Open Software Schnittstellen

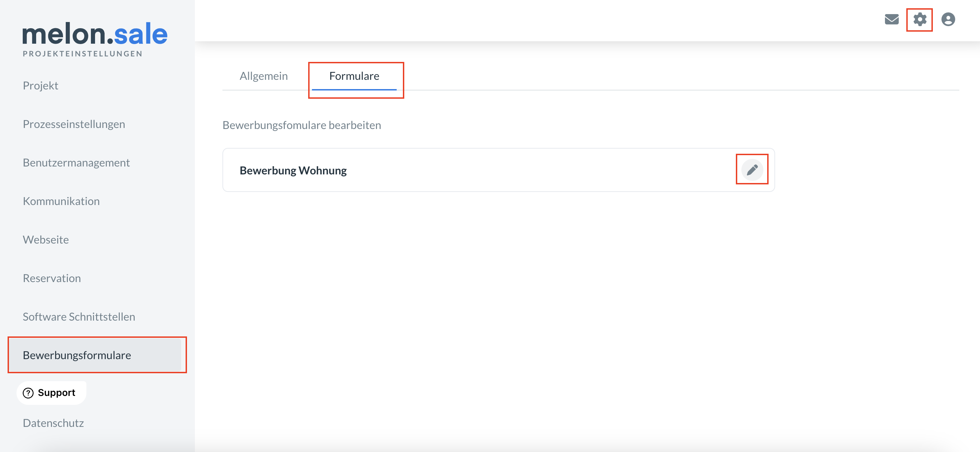[79, 317]
